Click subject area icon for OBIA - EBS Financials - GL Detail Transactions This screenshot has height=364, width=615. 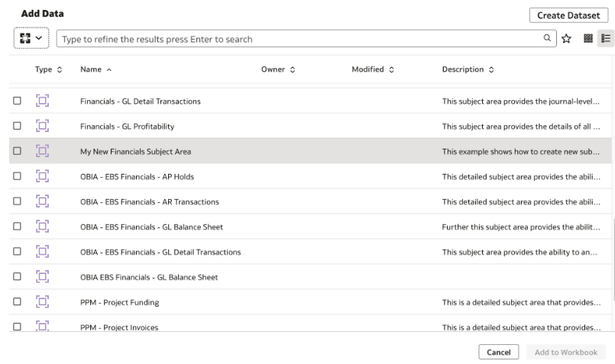click(42, 251)
